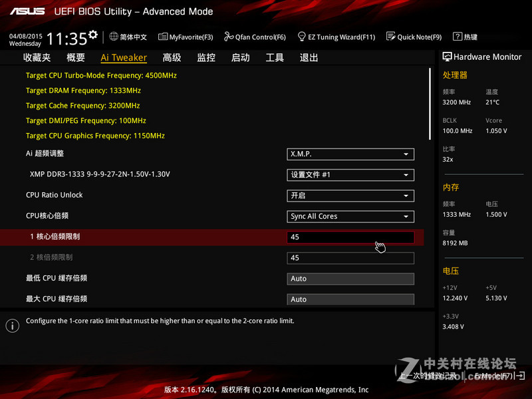The image size is (532, 399).
Task: Switch to the 高级 tab
Action: pos(172,57)
